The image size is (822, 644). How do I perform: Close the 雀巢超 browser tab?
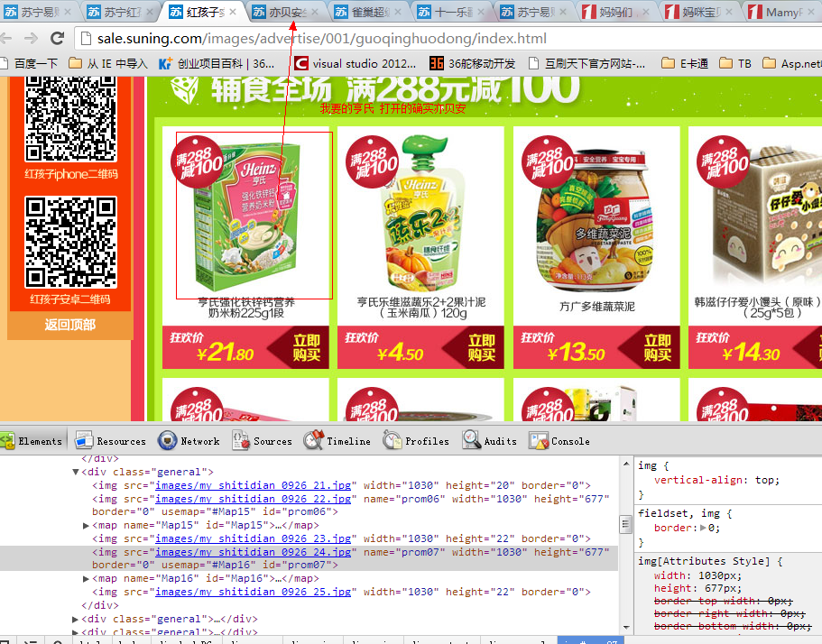pyautogui.click(x=398, y=12)
